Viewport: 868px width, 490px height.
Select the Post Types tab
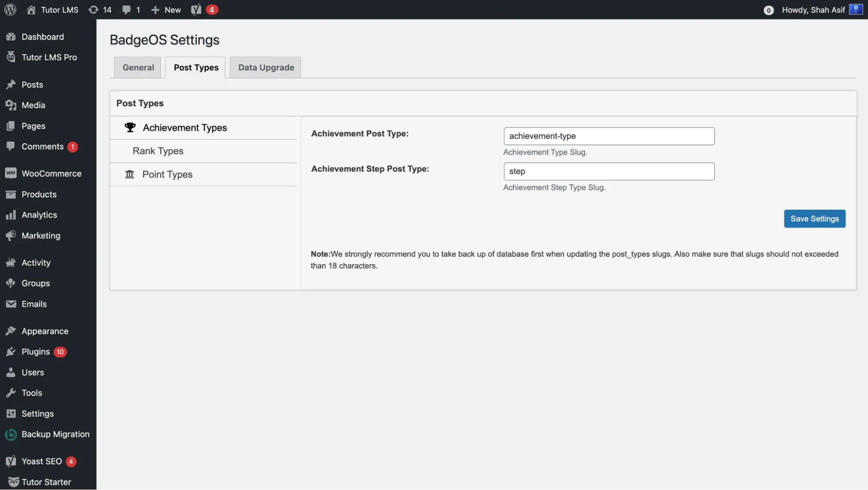pyautogui.click(x=196, y=68)
